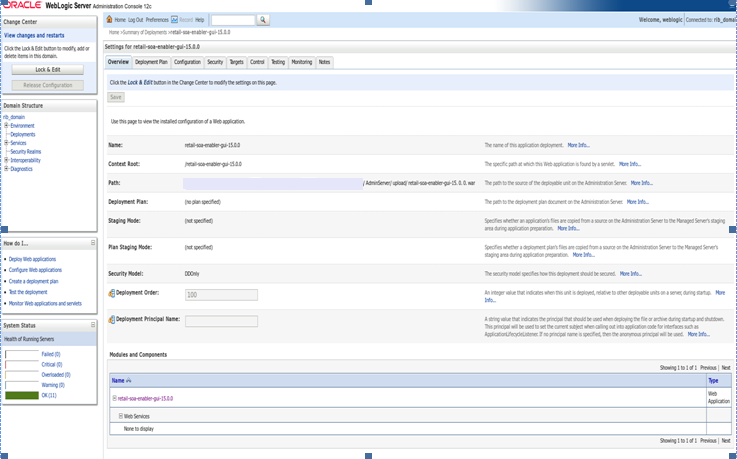Click the search magnifier button
The image size is (737, 459).
263,20
